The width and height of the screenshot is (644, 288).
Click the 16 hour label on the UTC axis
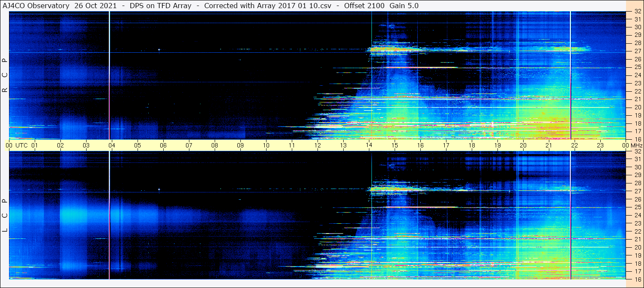tap(420, 145)
